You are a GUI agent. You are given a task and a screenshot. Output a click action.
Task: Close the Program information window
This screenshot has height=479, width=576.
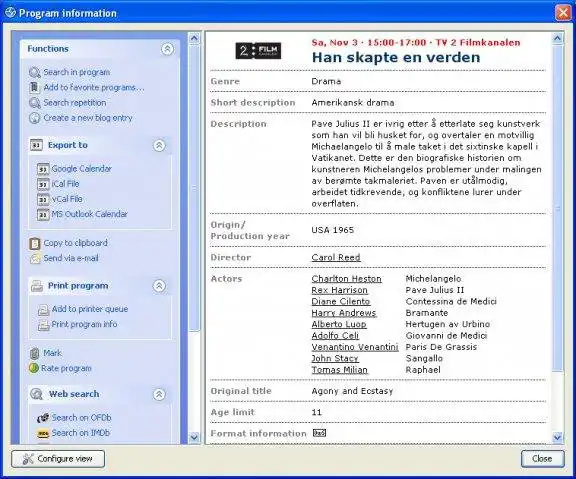[563, 13]
